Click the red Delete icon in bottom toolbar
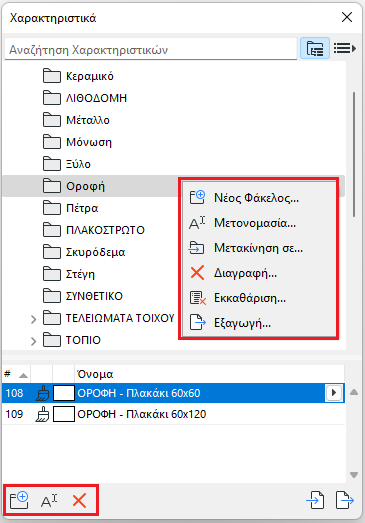Viewport: 365px width, 523px height. pos(79,501)
